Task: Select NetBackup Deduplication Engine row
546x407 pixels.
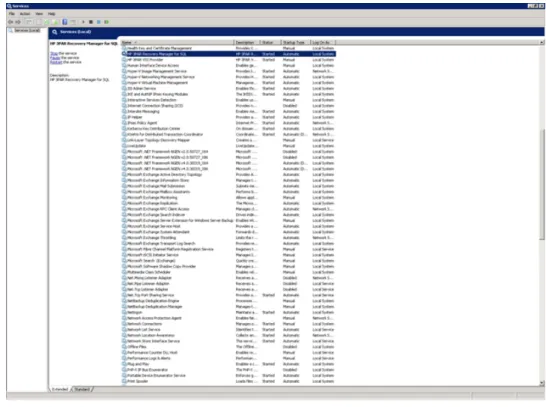Action: (228, 301)
